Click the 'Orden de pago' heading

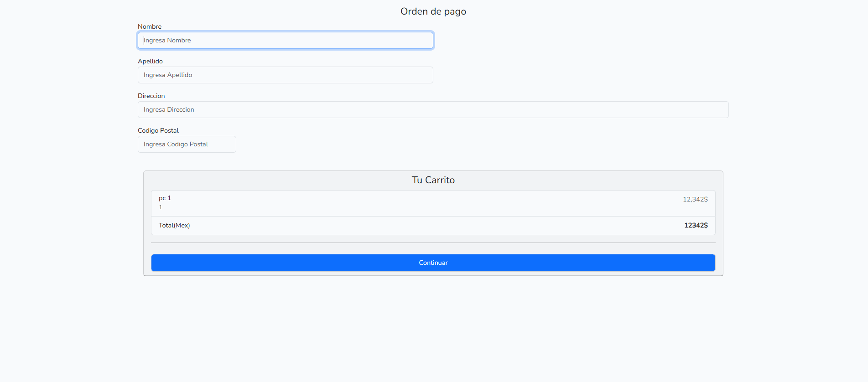click(433, 11)
